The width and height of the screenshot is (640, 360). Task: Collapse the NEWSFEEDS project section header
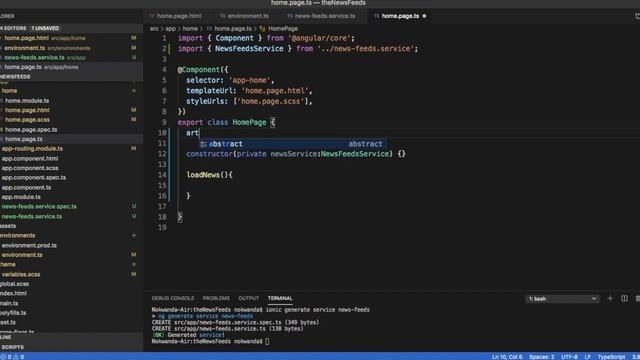(x=71, y=77)
